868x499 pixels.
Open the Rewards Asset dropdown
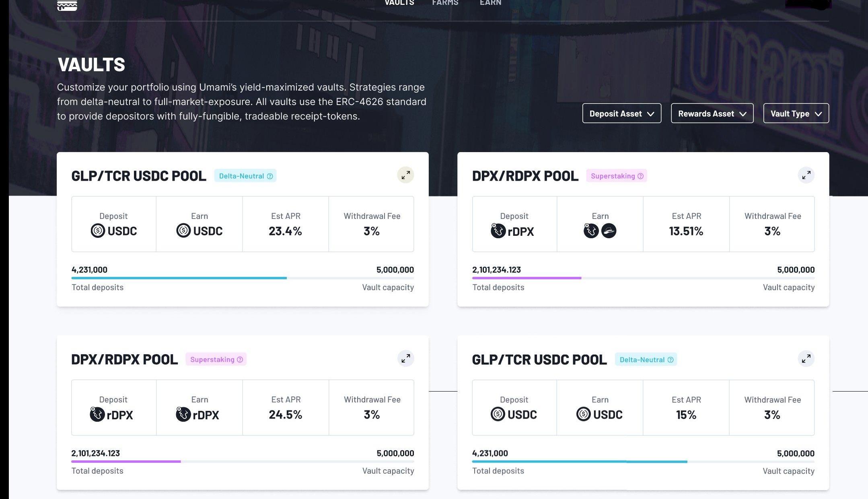click(712, 113)
